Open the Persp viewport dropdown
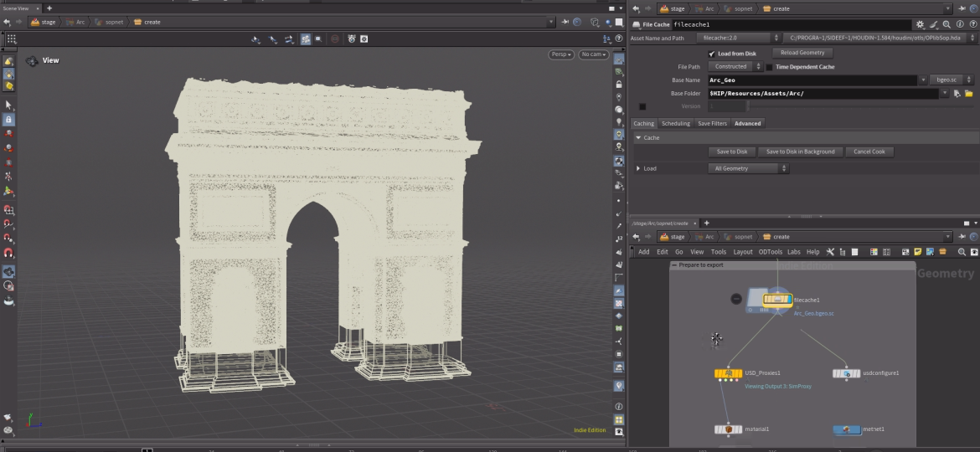 (561, 54)
